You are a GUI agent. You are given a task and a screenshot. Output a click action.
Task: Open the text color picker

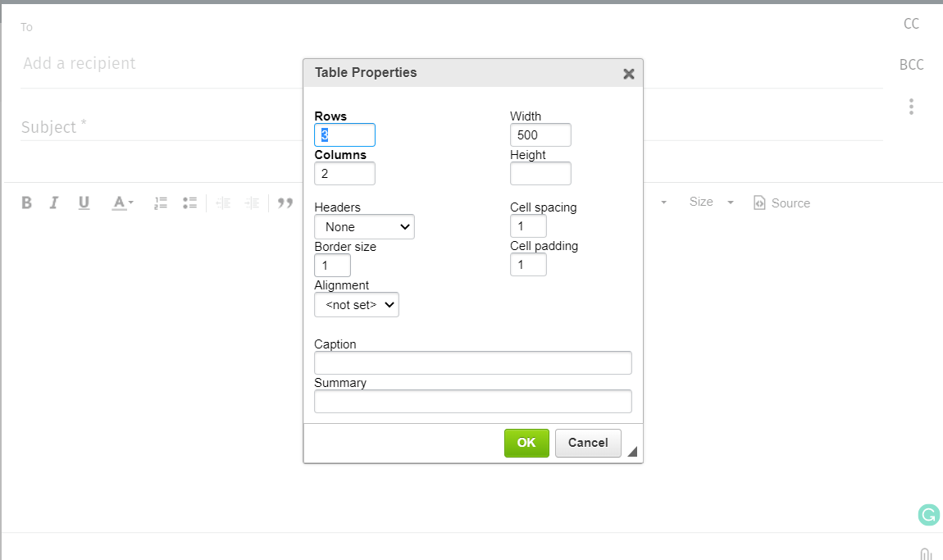[122, 203]
